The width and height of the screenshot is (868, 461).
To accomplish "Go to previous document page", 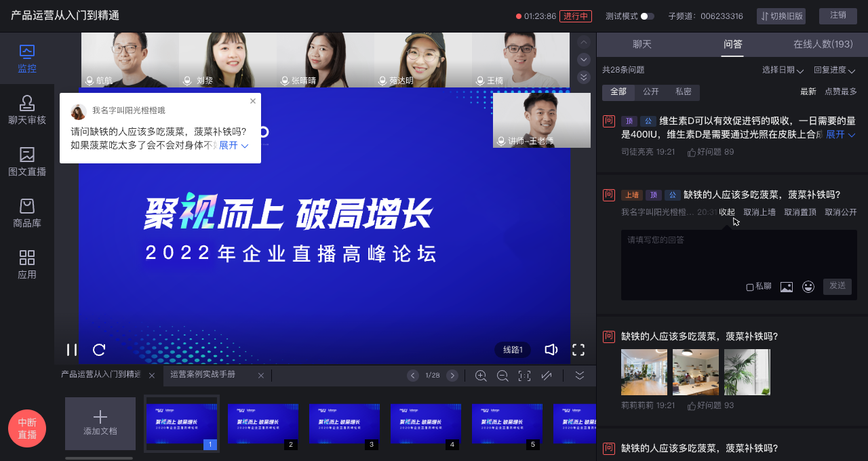I will click(413, 376).
